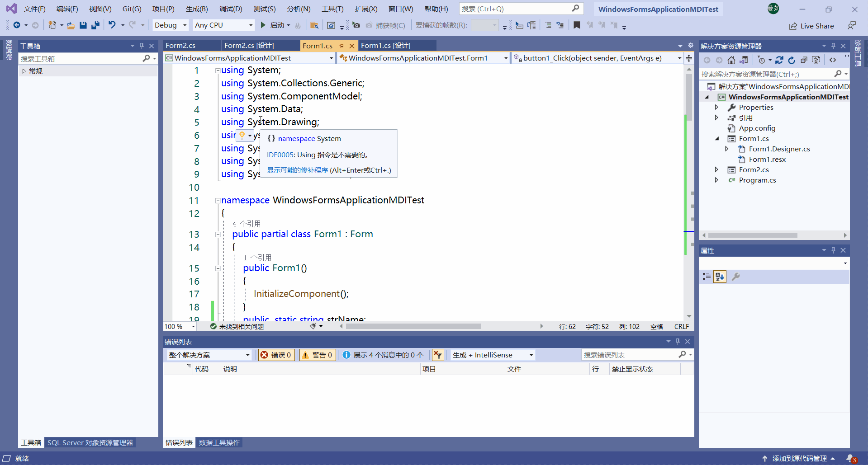Viewport: 868px width, 465px height.
Task: Click the comment out selected lines icon
Action: coord(548,25)
